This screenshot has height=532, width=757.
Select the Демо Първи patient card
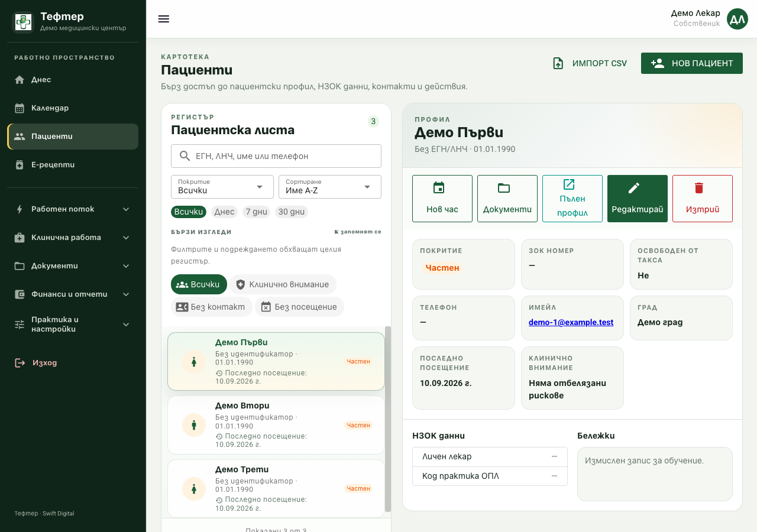point(276,361)
